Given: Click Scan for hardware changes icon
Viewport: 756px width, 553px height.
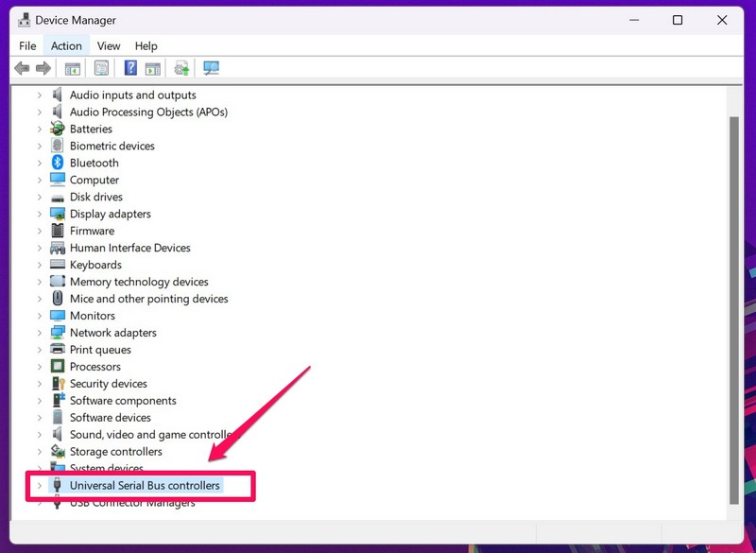Looking at the screenshot, I should (211, 68).
